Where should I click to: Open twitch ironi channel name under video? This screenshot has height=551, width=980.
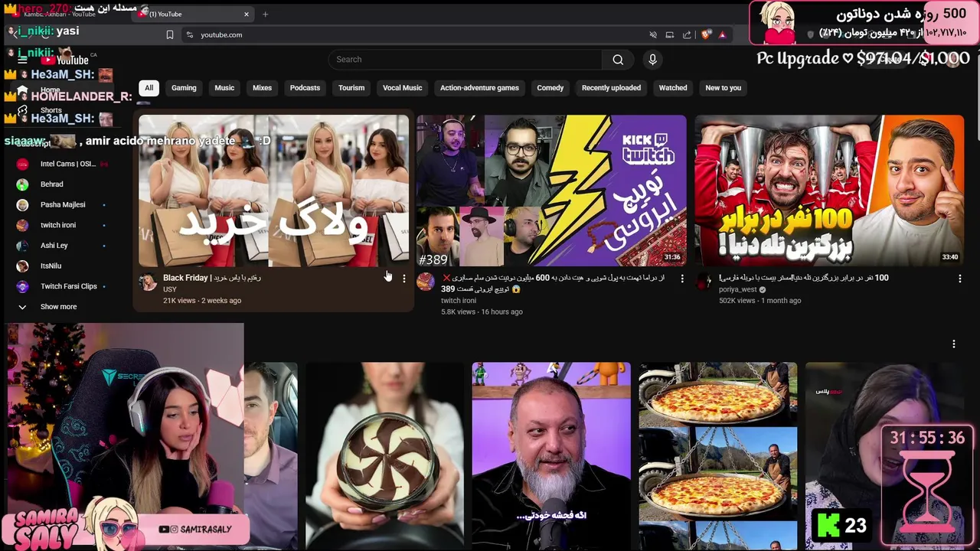point(459,301)
